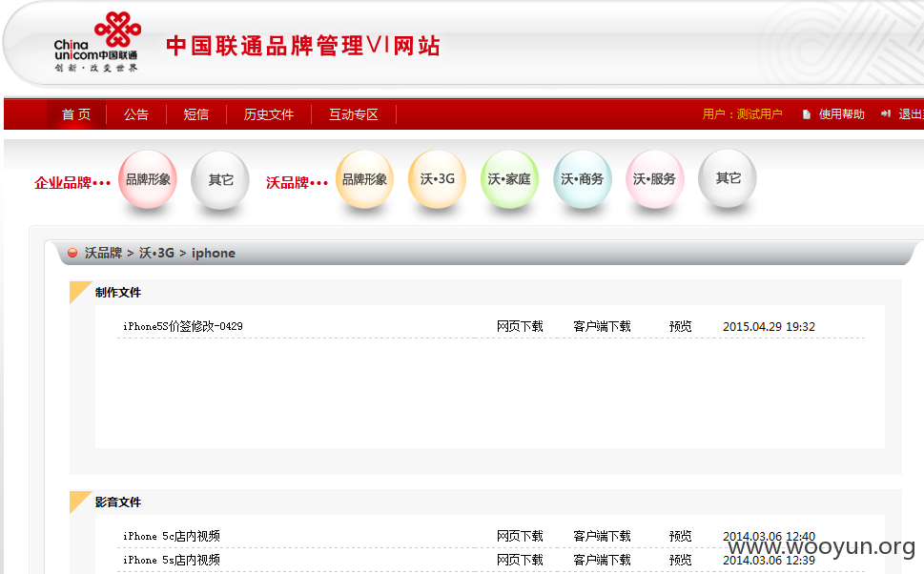The image size is (924, 574).
Task: Click 客户端下载 for iPhone5S价签修改-0429
Action: (x=602, y=326)
